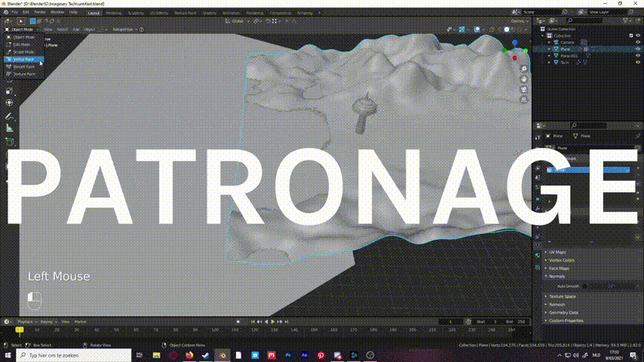This screenshot has height=362, width=644.
Task: Switch to the Shading workspace tab
Action: (x=209, y=13)
